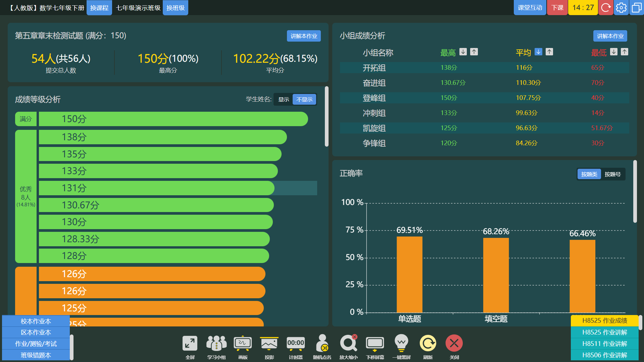
Task: Open 校本作业本 in the left menu
Action: pos(36,321)
